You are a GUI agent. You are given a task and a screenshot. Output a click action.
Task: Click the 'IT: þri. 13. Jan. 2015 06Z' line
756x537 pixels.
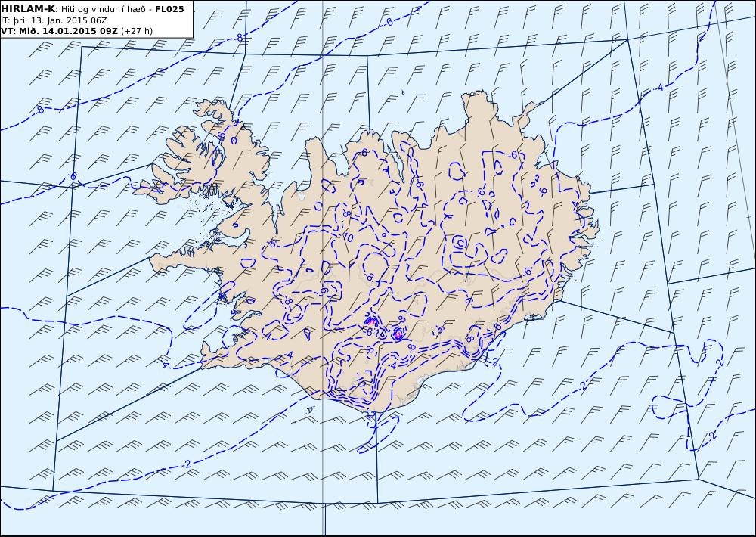tap(54, 20)
